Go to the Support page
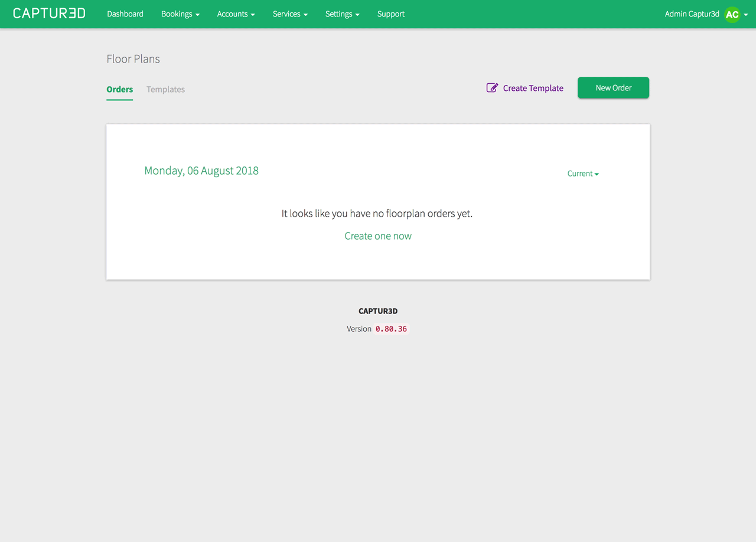The width and height of the screenshot is (756, 542). pos(391,14)
